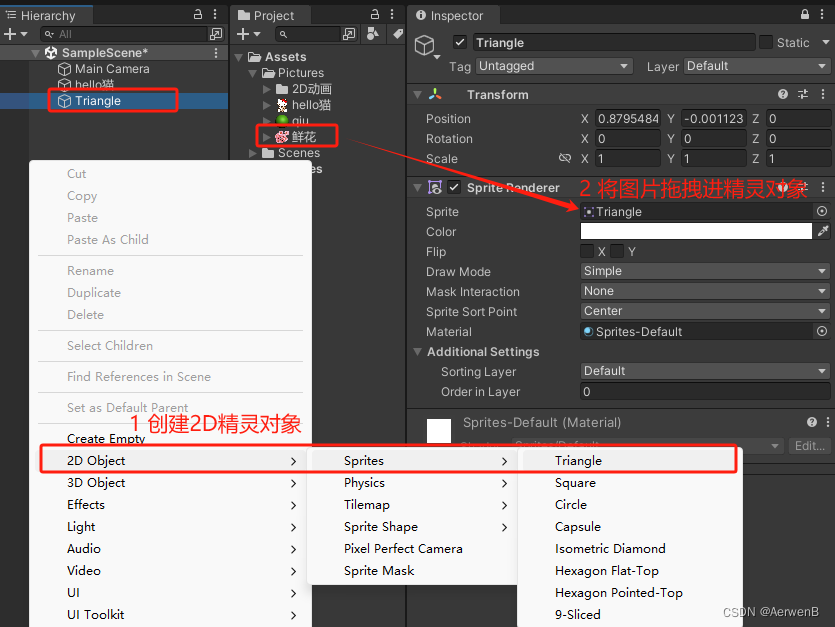This screenshot has height=627, width=835.
Task: Lock the Hierarchy panel
Action: [x=198, y=14]
